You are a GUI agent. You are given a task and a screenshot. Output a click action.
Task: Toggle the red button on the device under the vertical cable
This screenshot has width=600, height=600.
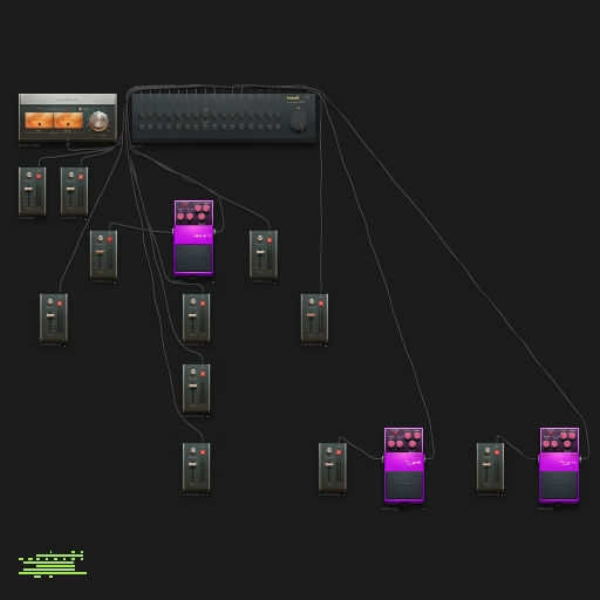pos(321,304)
